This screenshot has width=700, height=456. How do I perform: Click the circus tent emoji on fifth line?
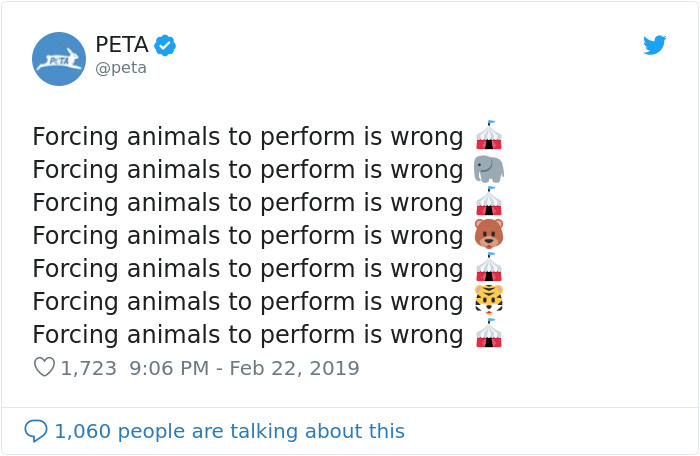click(488, 269)
